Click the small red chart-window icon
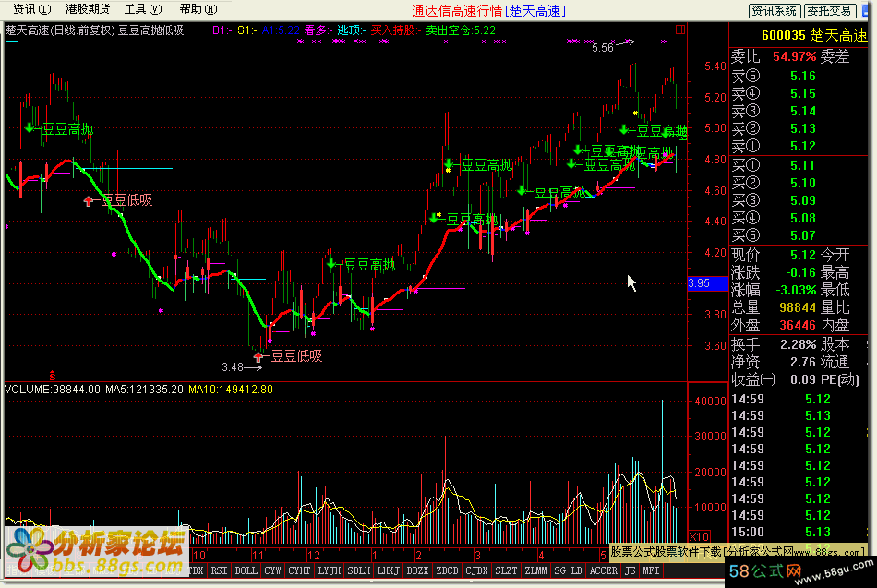 tap(680, 30)
